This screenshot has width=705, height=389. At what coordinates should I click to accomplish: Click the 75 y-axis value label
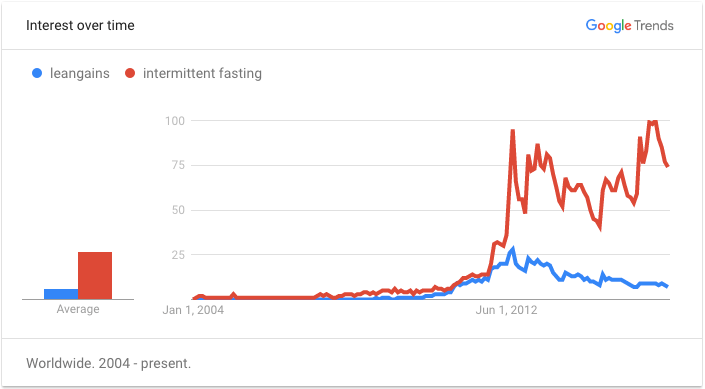(x=178, y=165)
